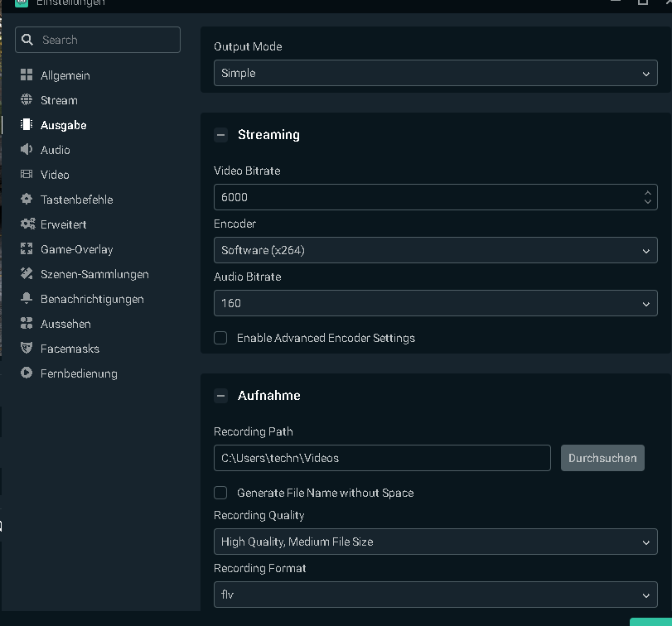Enable Advanced Encoder Settings checkbox

[x=220, y=338]
